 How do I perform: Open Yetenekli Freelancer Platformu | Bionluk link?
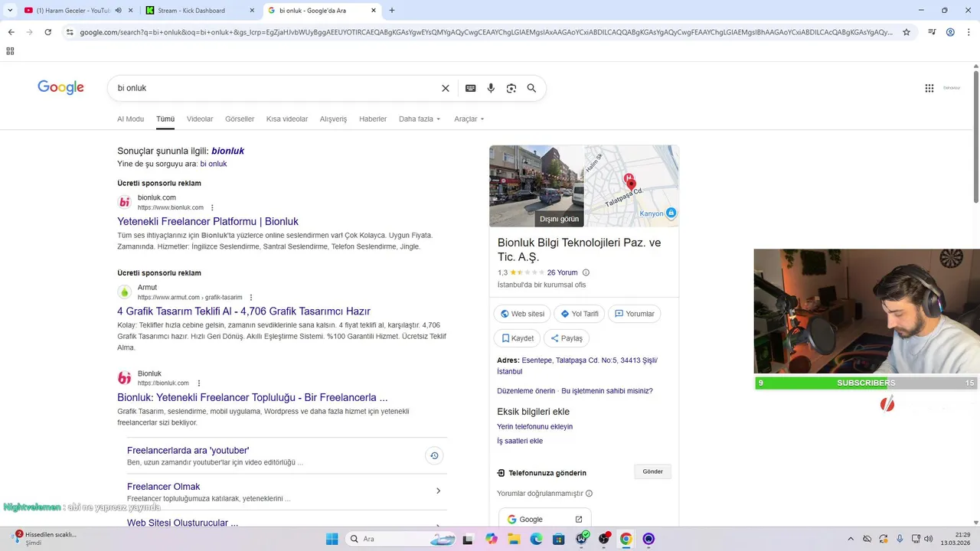pos(207,221)
